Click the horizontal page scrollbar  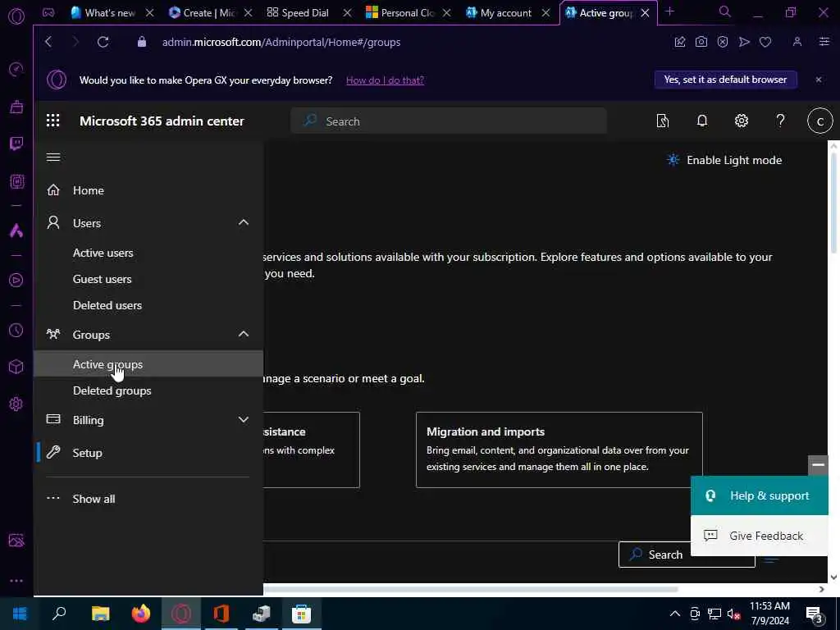470,589
